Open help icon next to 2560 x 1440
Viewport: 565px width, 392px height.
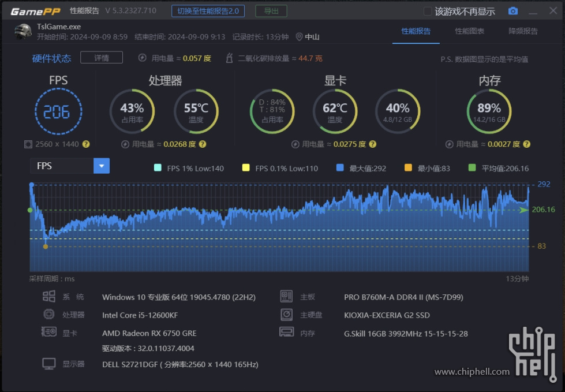86,144
